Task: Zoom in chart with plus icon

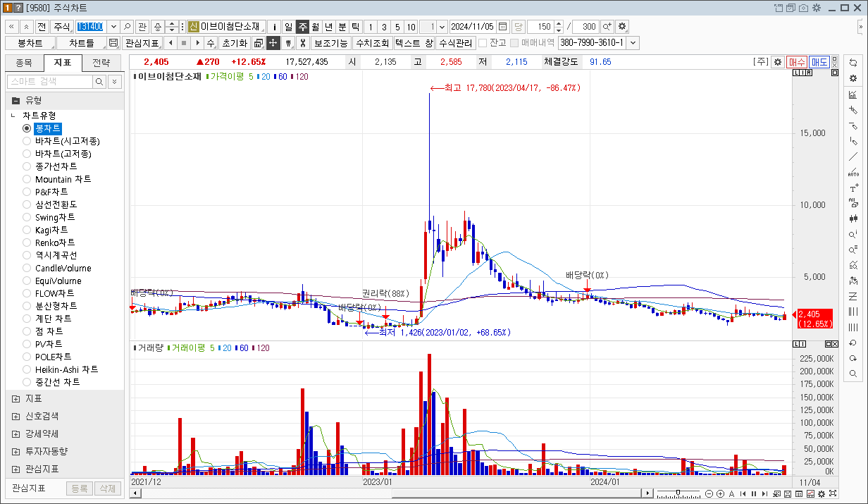Action: tap(720, 493)
